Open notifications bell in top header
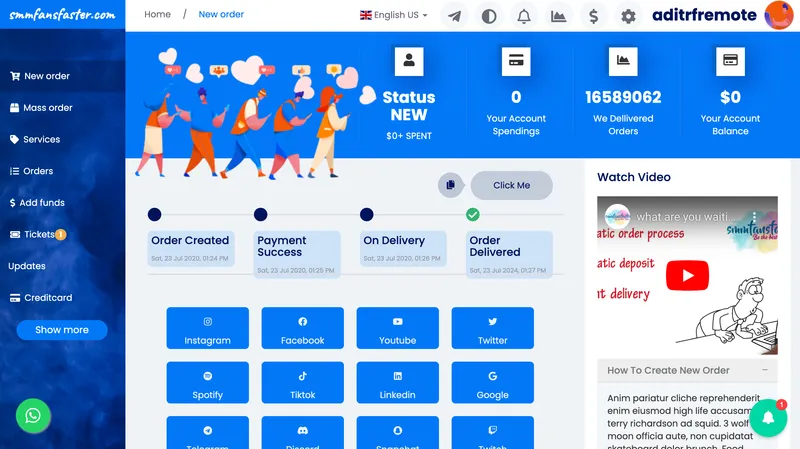This screenshot has height=449, width=800. tap(523, 16)
